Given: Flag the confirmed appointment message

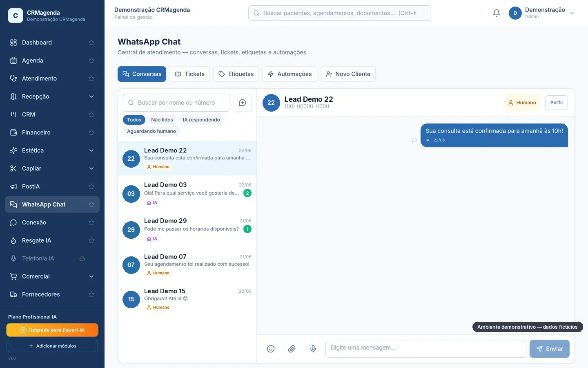Looking at the screenshot, I should click(x=414, y=141).
